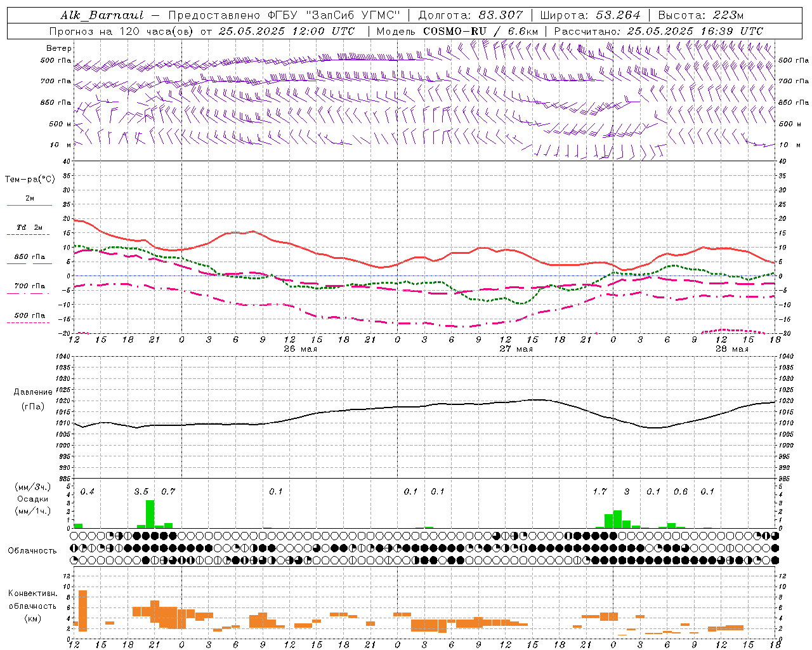The width and height of the screenshot is (812, 650).
Task: Click the 2м temperature legend line
Action: 29,205
